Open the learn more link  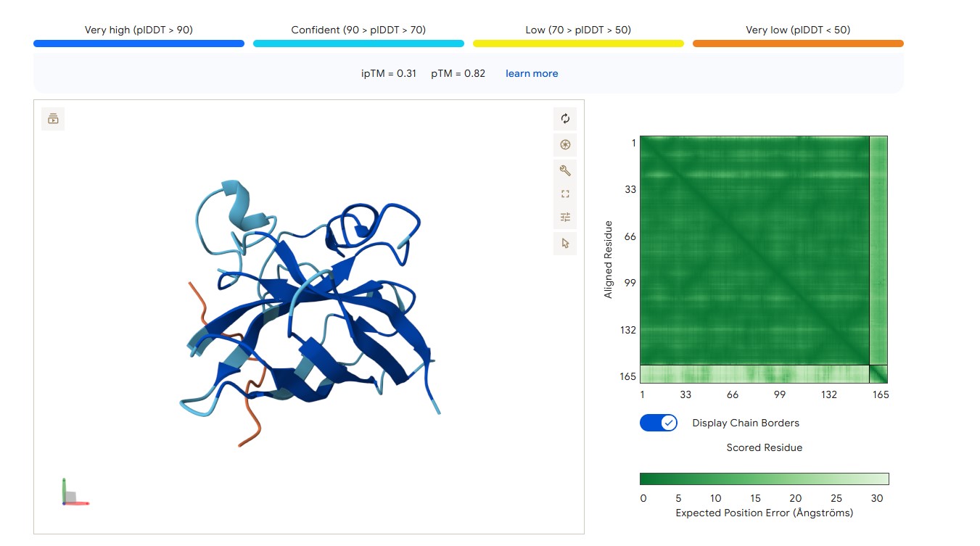(x=532, y=73)
